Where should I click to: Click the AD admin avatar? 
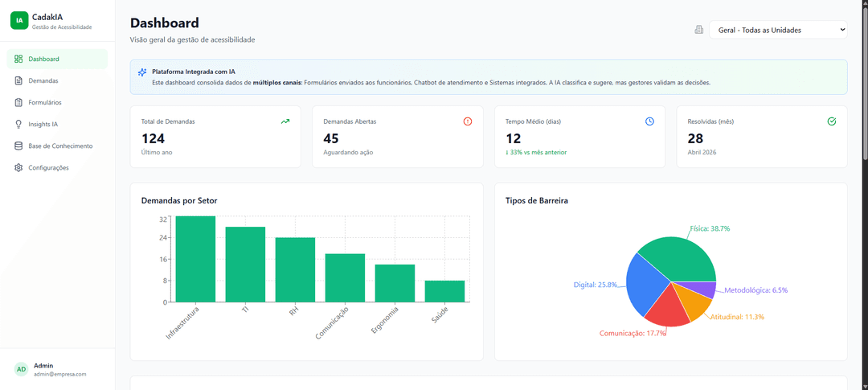21,369
